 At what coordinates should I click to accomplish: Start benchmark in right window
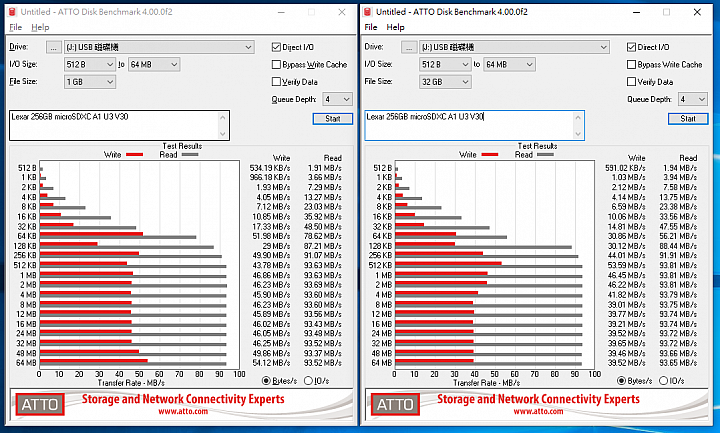pyautogui.click(x=688, y=118)
